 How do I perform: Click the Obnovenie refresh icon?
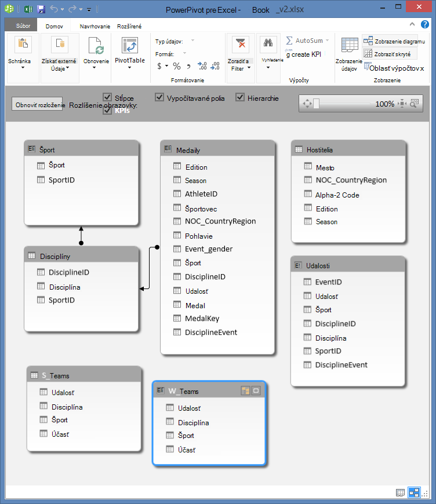click(96, 45)
